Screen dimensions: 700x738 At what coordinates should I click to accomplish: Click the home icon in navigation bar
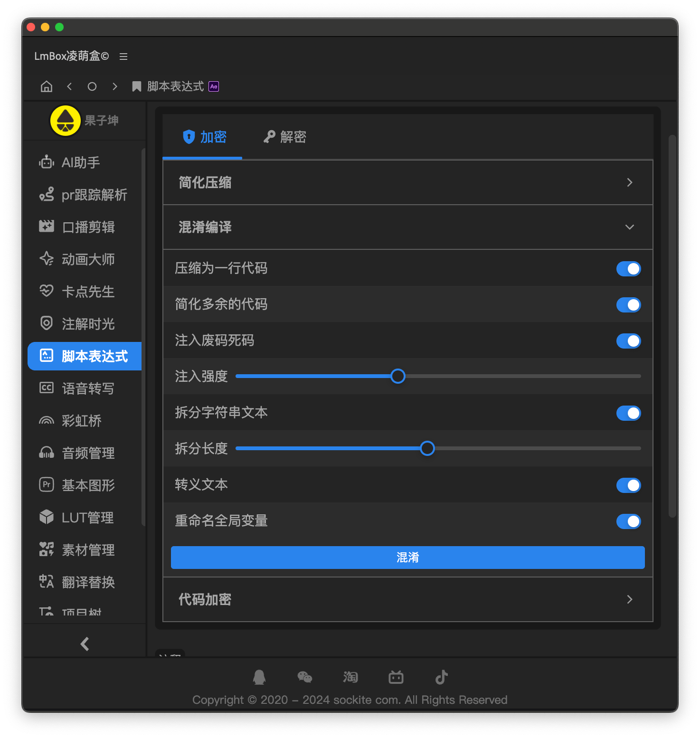pos(47,86)
